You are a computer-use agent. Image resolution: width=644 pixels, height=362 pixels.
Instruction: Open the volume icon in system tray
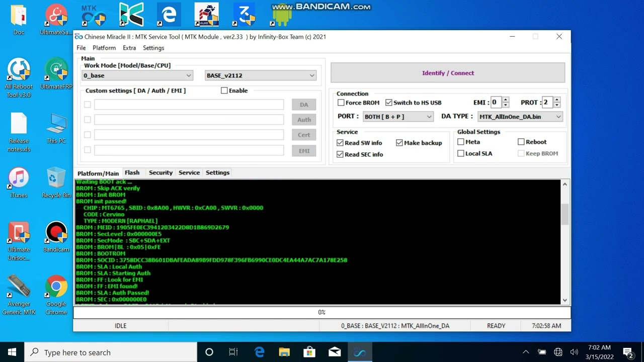pos(574,352)
